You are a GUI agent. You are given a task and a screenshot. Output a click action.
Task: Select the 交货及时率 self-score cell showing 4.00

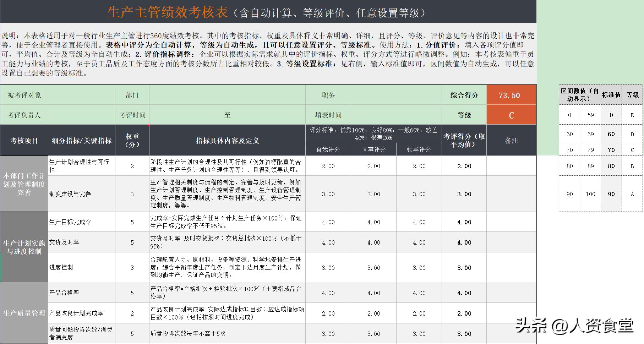pyautogui.click(x=328, y=242)
